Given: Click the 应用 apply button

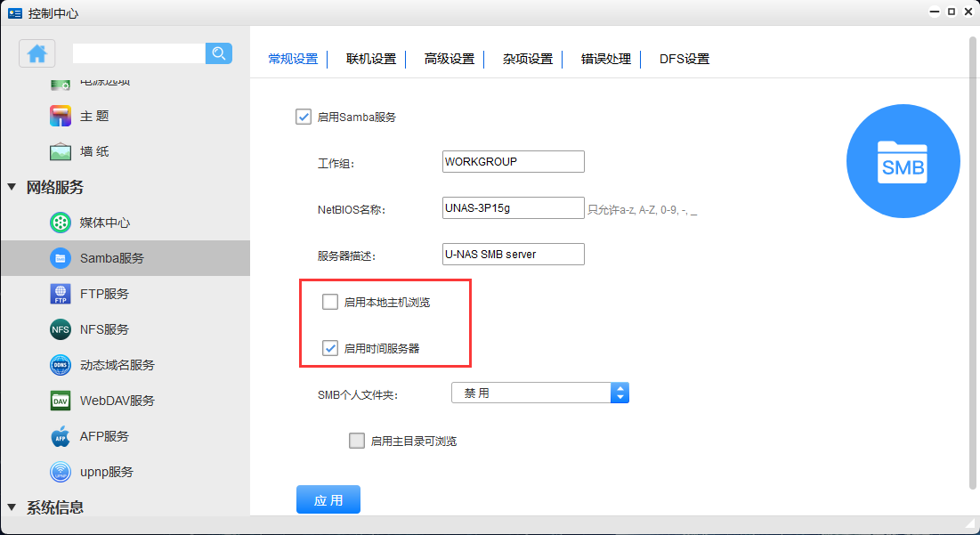Looking at the screenshot, I should click(x=328, y=500).
